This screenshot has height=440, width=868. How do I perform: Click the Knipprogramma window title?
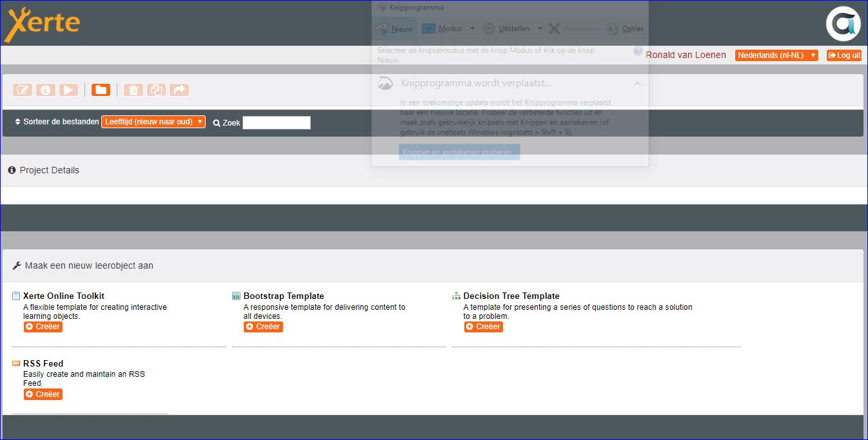[416, 8]
